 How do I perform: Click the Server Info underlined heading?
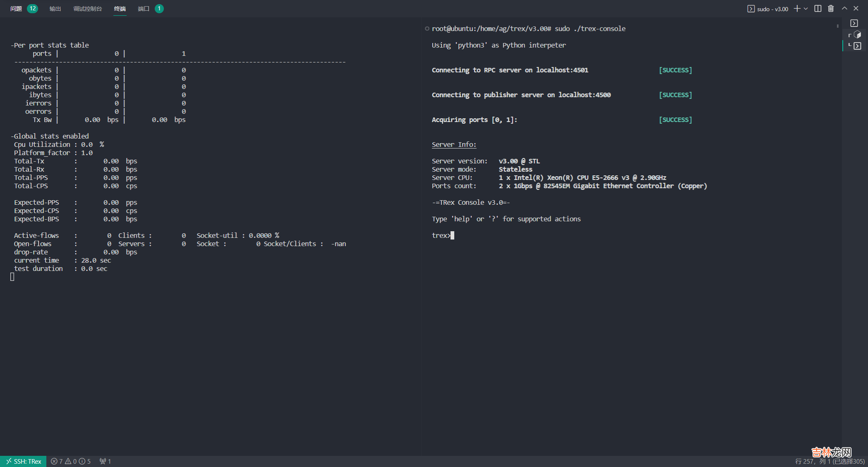coord(454,144)
